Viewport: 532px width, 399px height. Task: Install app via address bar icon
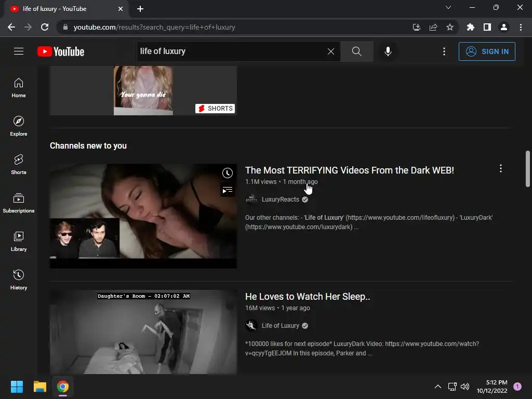click(416, 27)
